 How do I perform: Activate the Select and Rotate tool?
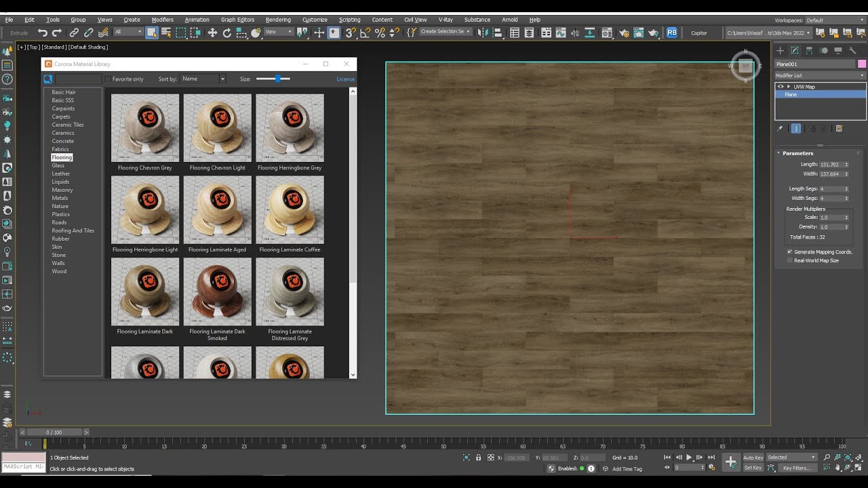227,33
